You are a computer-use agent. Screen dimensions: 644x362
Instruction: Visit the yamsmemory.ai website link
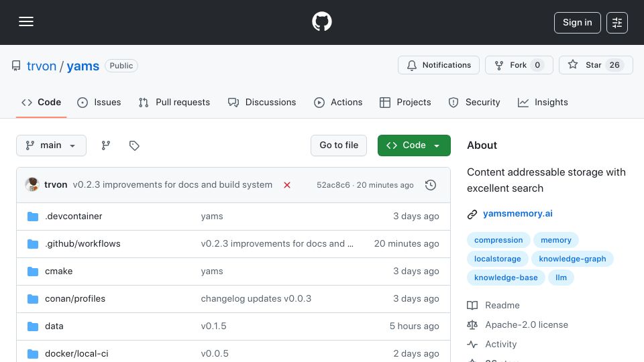tap(517, 214)
